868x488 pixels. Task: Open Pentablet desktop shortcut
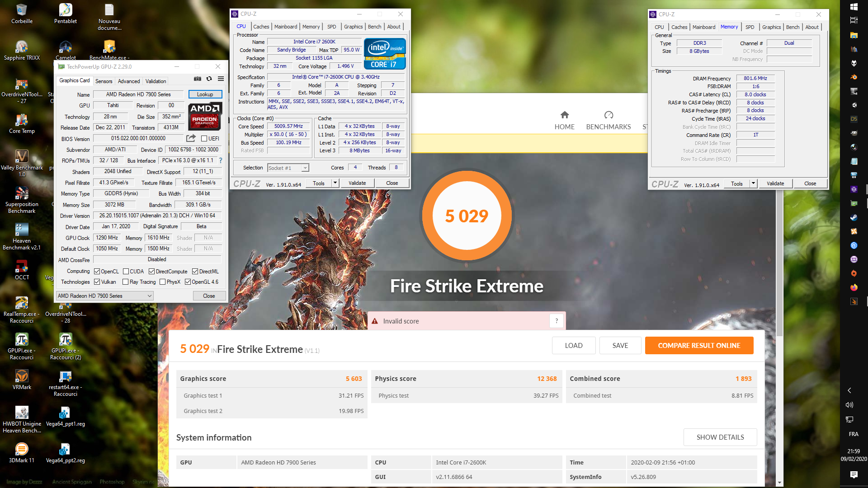(66, 14)
